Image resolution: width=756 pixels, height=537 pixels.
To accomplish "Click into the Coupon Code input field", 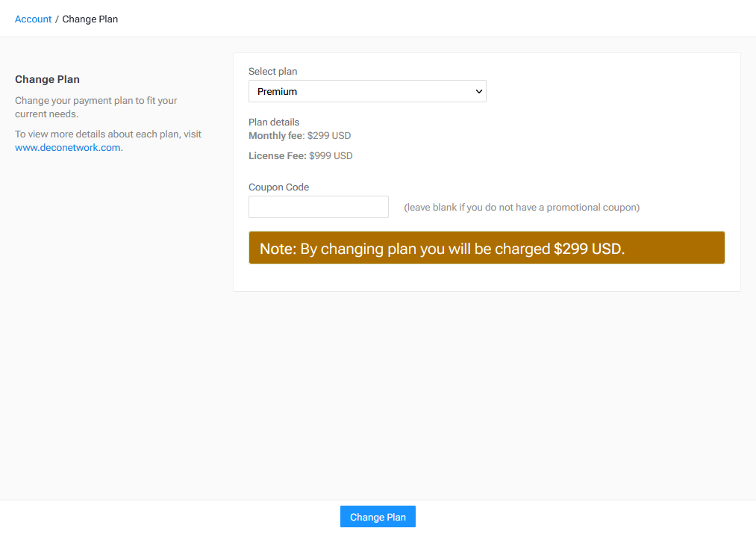I will (x=318, y=207).
